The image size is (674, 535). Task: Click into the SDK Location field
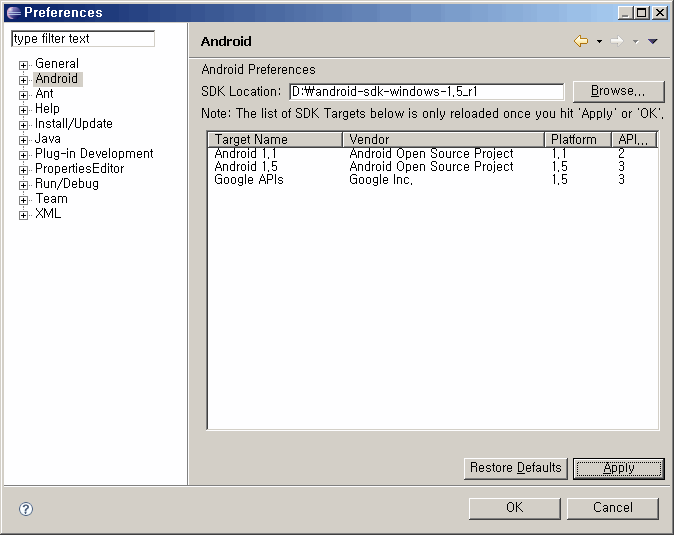(426, 92)
